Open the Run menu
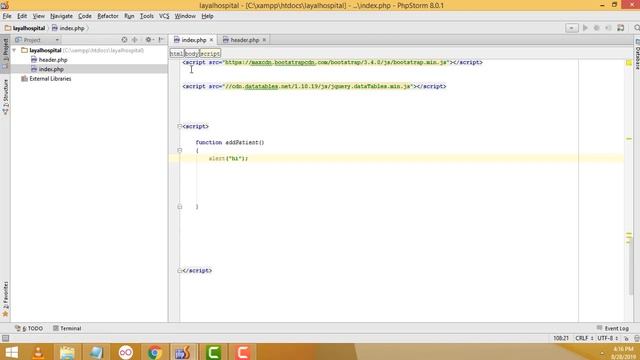The image size is (640, 360). coord(129,16)
